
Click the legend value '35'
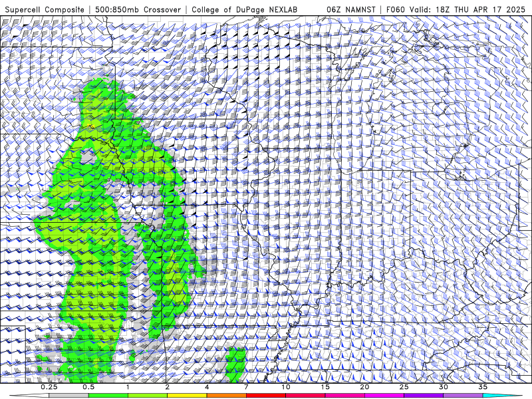tap(483, 387)
